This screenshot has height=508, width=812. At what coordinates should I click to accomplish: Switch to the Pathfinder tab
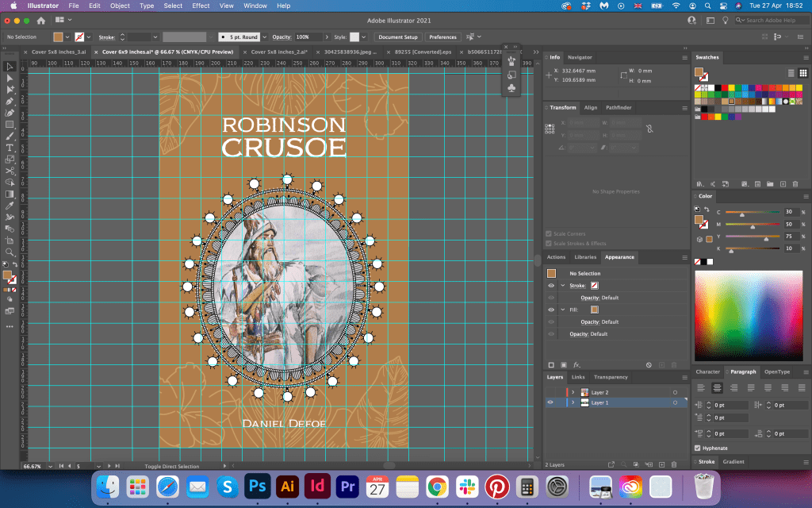coord(619,107)
